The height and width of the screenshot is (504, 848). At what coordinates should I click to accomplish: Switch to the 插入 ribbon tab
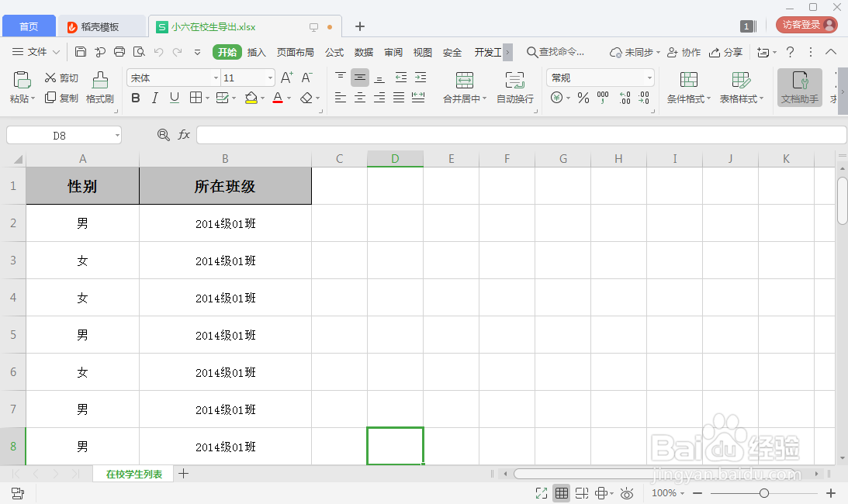point(256,52)
